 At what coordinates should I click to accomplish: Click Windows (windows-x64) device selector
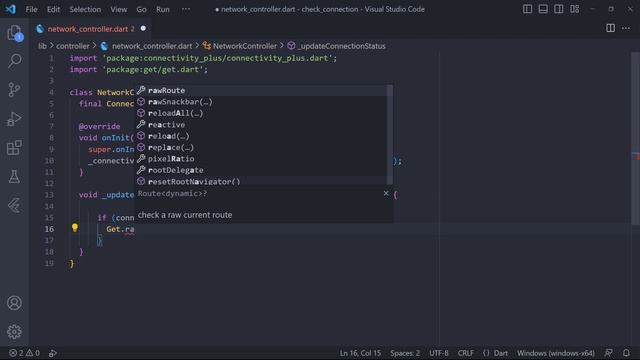[x=556, y=353]
